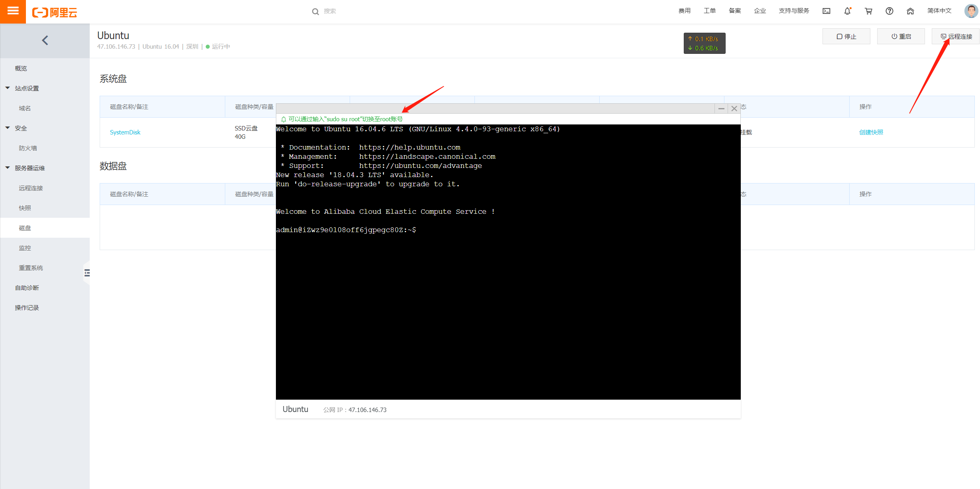
Task: Open the Cloud Shell terminal icon
Action: (827, 11)
